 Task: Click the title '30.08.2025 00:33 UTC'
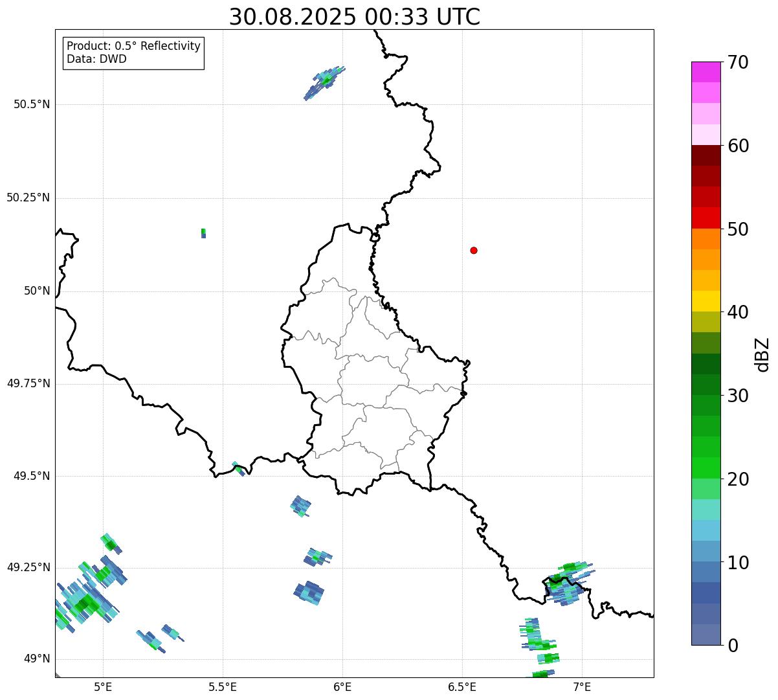355,17
